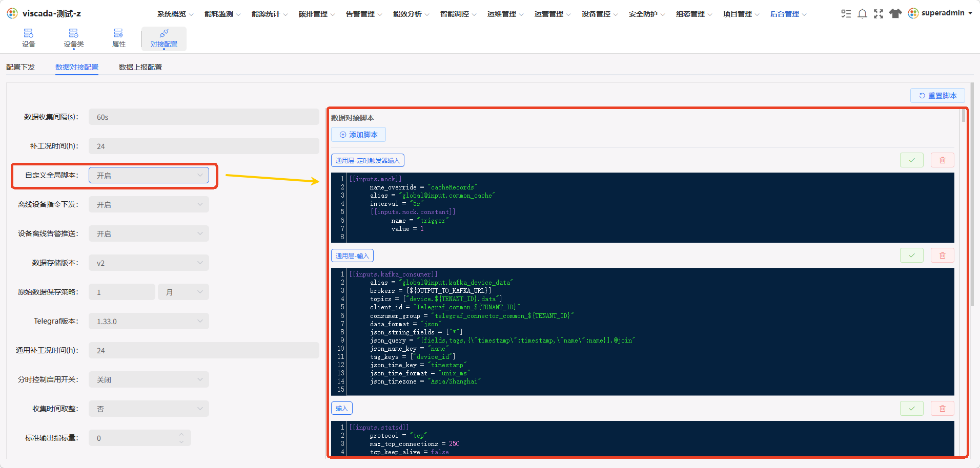Screen dimensions: 980x468
Task: Open the notification bell
Action: [862, 13]
